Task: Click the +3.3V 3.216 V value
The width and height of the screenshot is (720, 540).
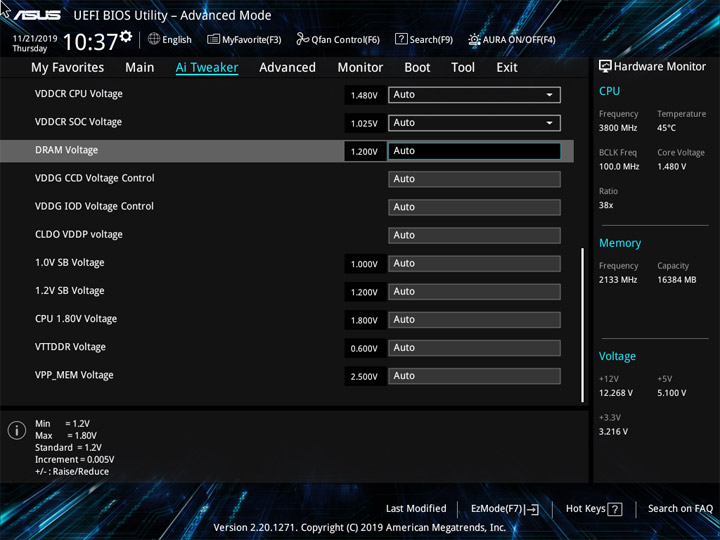Action: pyautogui.click(x=613, y=432)
